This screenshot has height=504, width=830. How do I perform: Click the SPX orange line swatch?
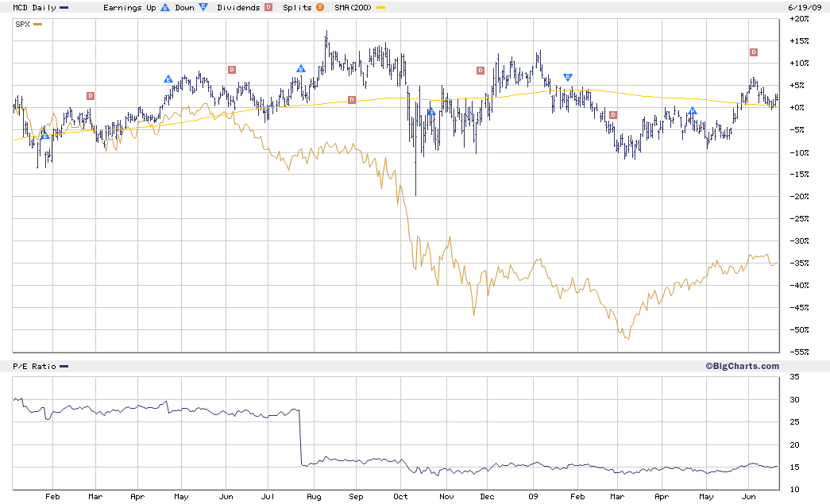pos(37,25)
